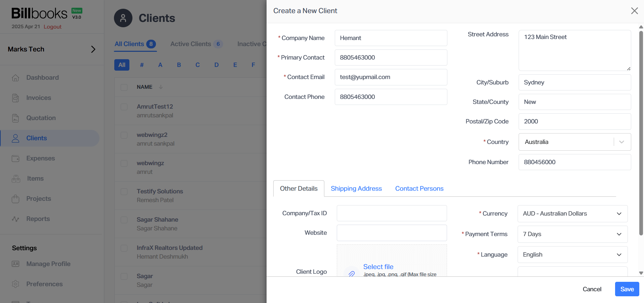Open Preferences in the sidebar
644x303 pixels.
(45, 284)
